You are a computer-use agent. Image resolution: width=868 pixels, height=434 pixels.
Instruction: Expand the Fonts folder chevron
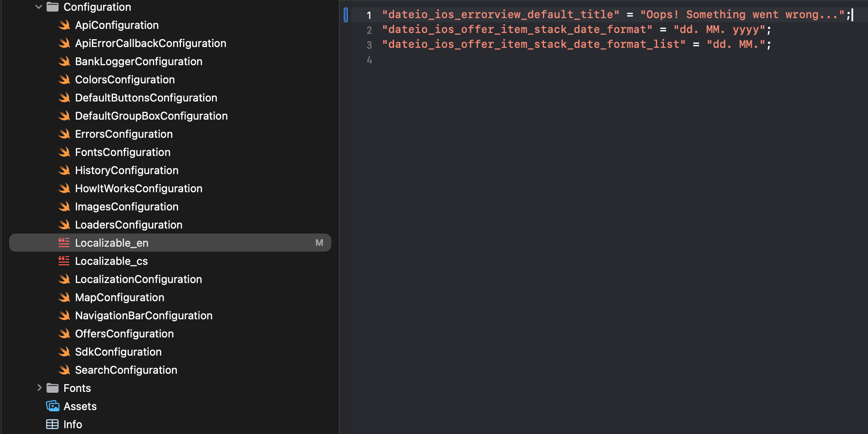pyautogui.click(x=39, y=388)
